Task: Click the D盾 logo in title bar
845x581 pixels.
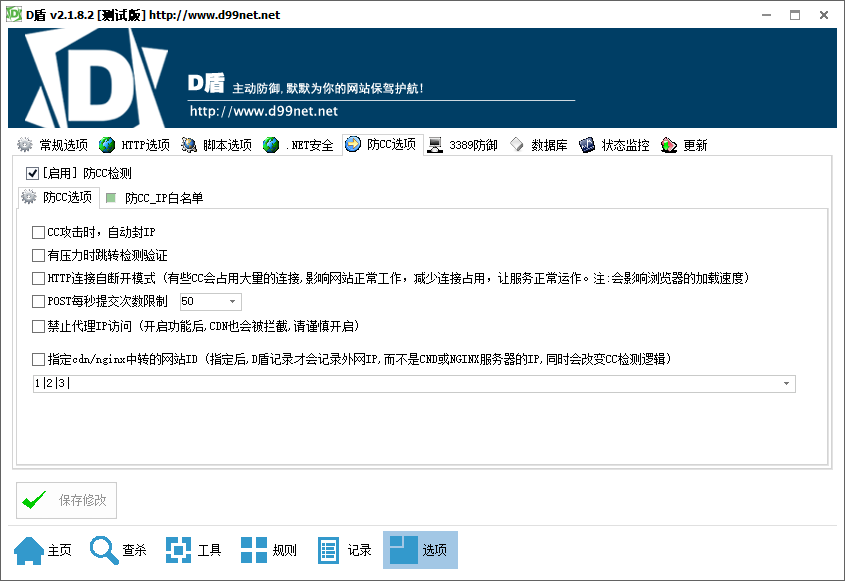Action: pyautogui.click(x=14, y=15)
